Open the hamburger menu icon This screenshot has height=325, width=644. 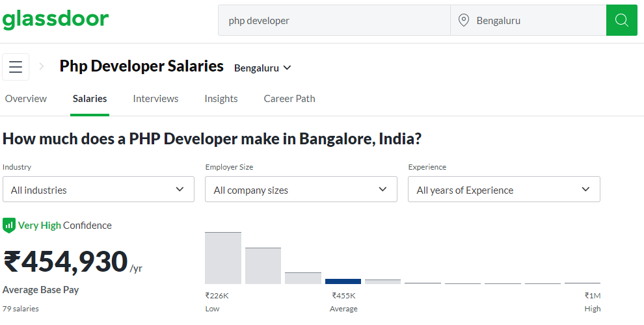tap(16, 66)
